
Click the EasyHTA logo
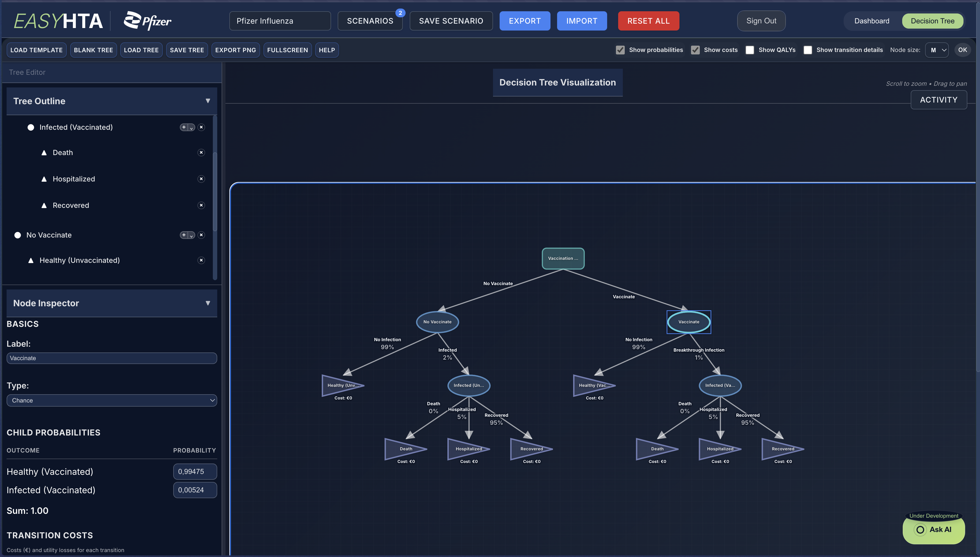point(58,21)
